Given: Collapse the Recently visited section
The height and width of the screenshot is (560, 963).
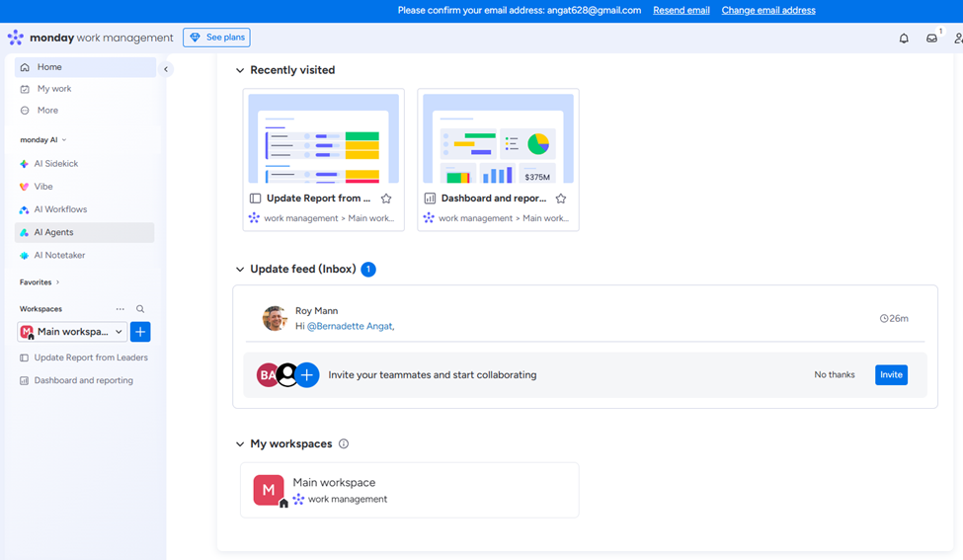Looking at the screenshot, I should point(240,70).
